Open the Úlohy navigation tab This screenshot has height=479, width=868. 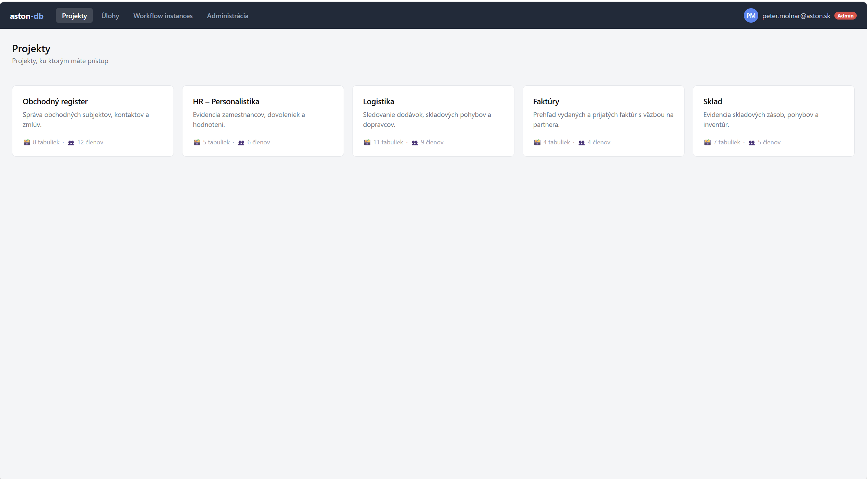[x=110, y=16]
